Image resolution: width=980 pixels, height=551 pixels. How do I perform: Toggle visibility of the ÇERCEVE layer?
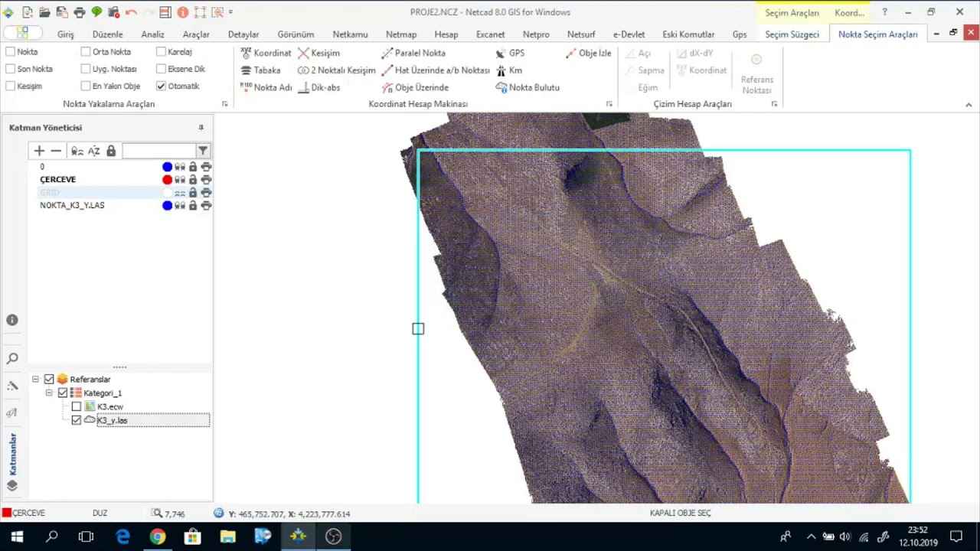point(180,180)
